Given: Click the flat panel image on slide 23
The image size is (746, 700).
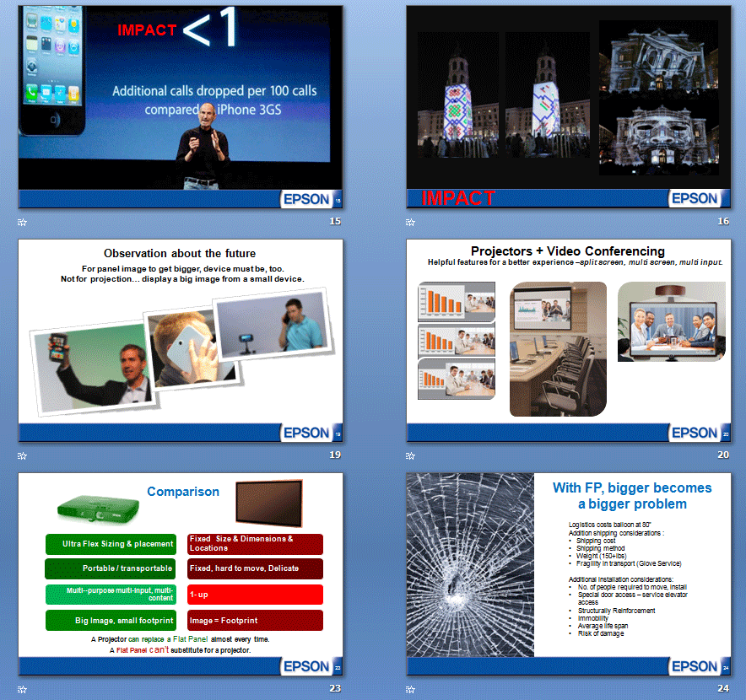Looking at the screenshot, I should [x=269, y=503].
